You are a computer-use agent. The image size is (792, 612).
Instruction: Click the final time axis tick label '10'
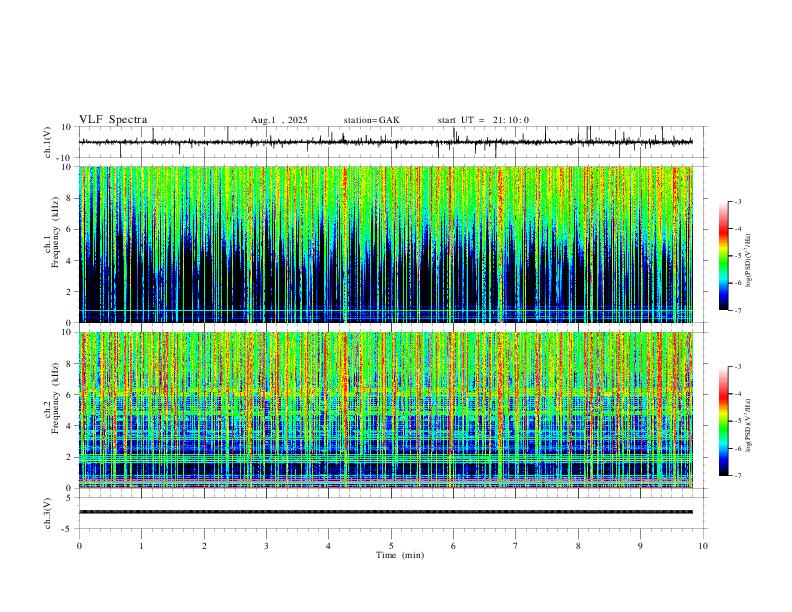[x=703, y=546]
